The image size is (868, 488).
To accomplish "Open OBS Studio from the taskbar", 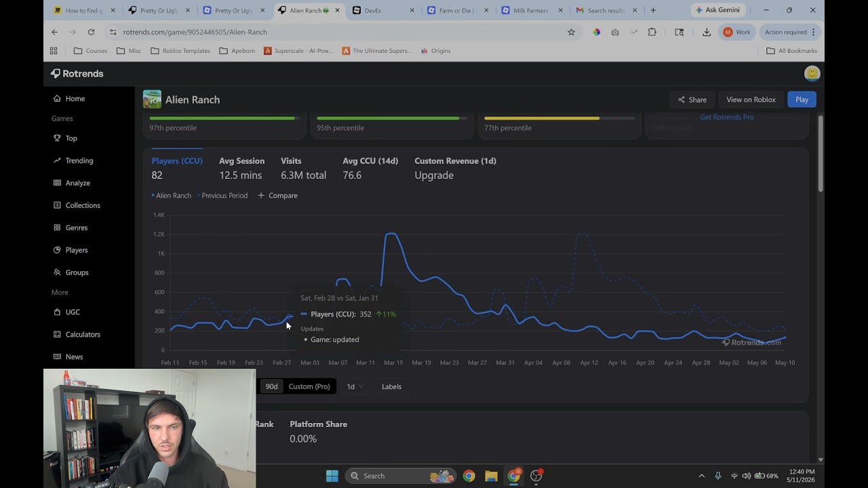I will [536, 476].
